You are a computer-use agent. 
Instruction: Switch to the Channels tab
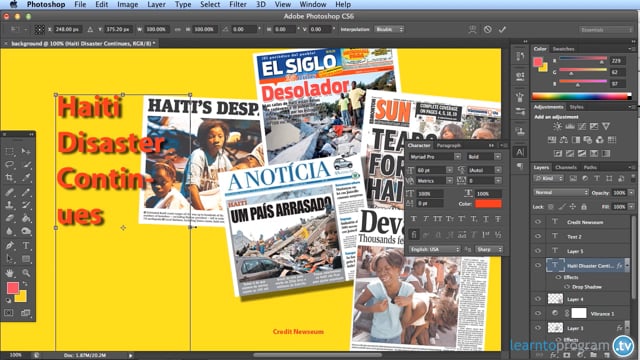[x=566, y=167]
